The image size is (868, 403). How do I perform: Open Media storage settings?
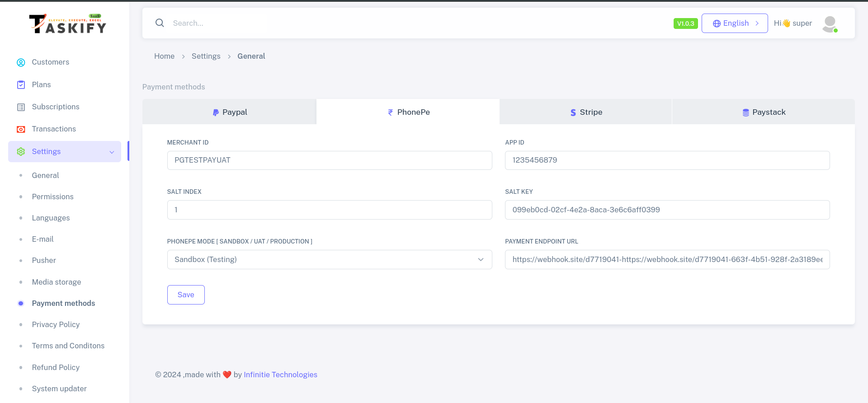(57, 282)
